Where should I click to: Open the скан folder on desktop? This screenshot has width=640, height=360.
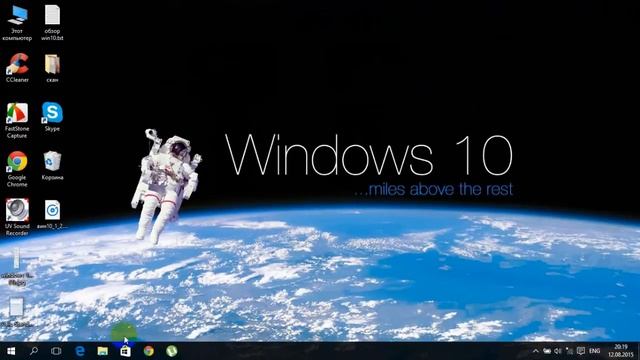tap(52, 68)
